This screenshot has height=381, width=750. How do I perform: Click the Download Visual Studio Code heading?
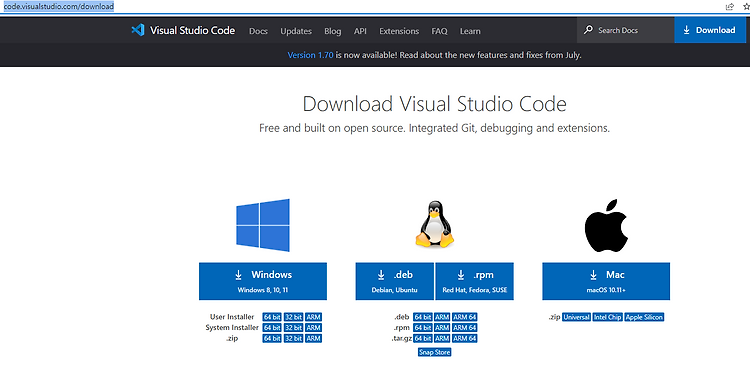pos(434,104)
